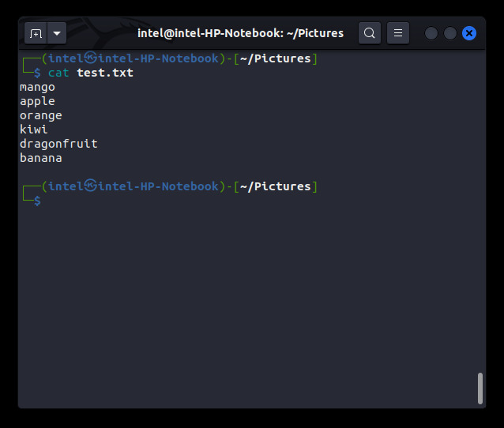Click the 'cat' command text

pos(58,73)
